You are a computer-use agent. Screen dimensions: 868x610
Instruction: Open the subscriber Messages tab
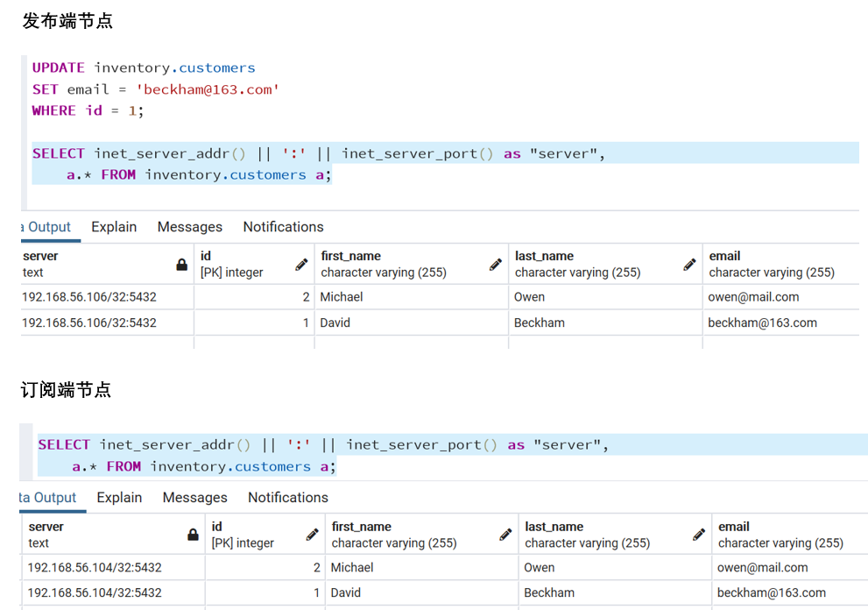point(194,497)
